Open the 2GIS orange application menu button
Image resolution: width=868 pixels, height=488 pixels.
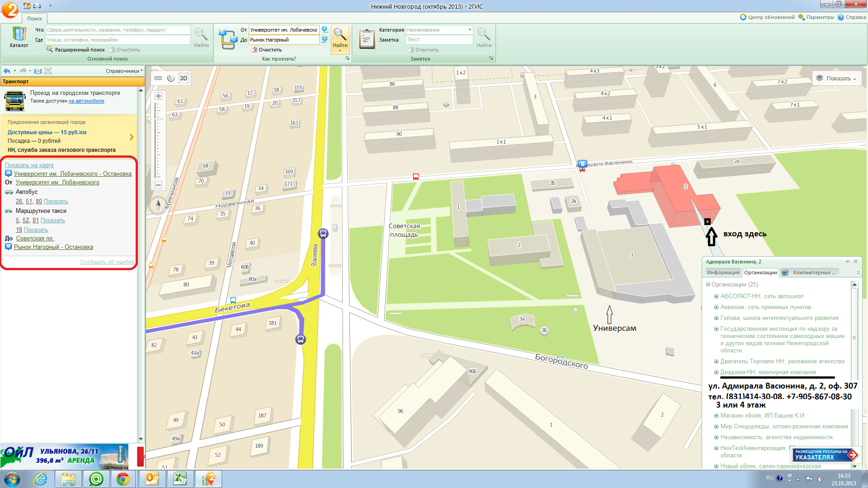pos(10,9)
